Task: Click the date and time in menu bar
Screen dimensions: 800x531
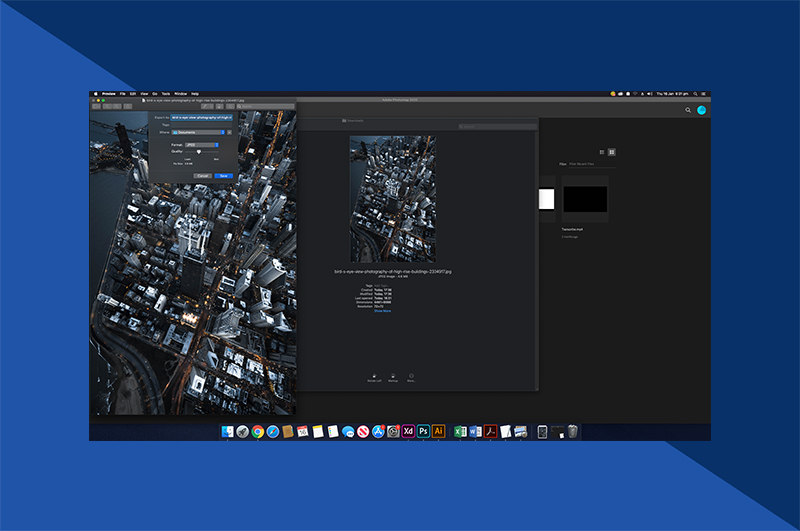Action: pos(672,94)
